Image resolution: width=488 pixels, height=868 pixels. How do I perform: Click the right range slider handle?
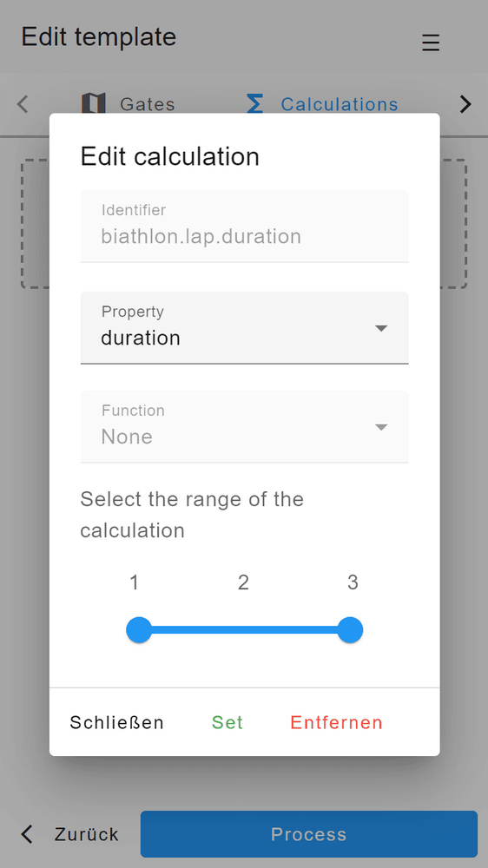coord(350,630)
